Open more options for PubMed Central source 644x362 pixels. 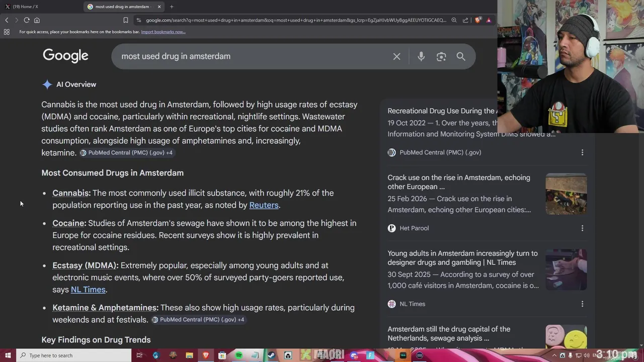pyautogui.click(x=582, y=152)
